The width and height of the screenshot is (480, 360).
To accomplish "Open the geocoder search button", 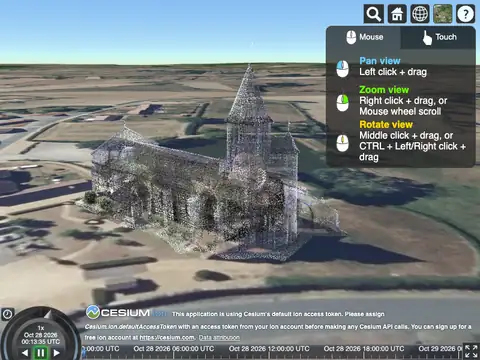I will 374,14.
